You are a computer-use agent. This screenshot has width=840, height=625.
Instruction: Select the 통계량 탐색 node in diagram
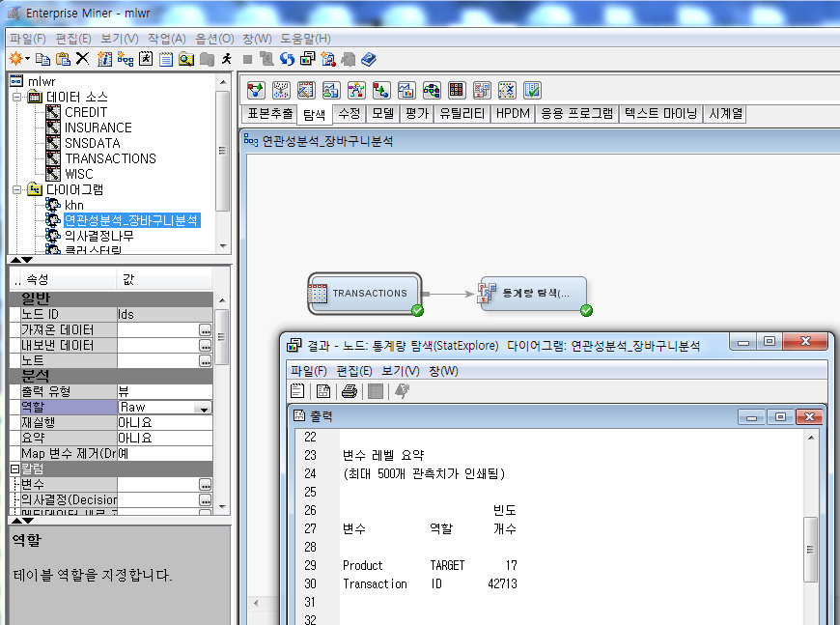point(534,294)
